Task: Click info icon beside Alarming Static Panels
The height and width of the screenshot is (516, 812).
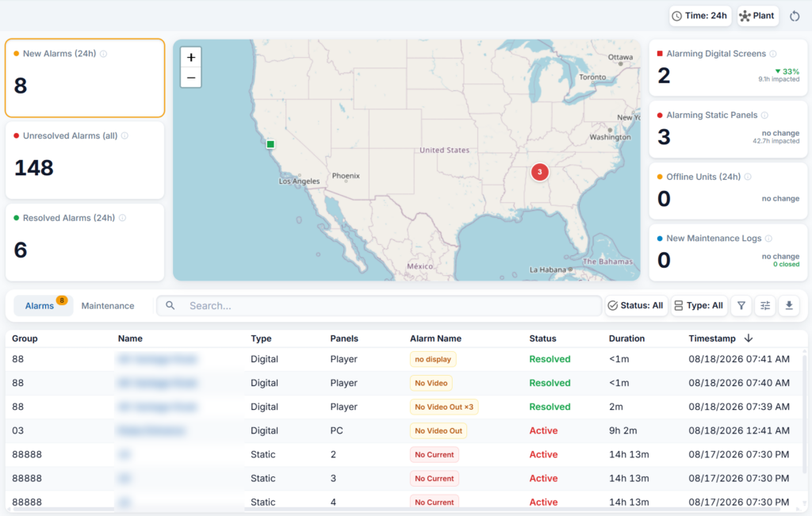Action: (765, 116)
